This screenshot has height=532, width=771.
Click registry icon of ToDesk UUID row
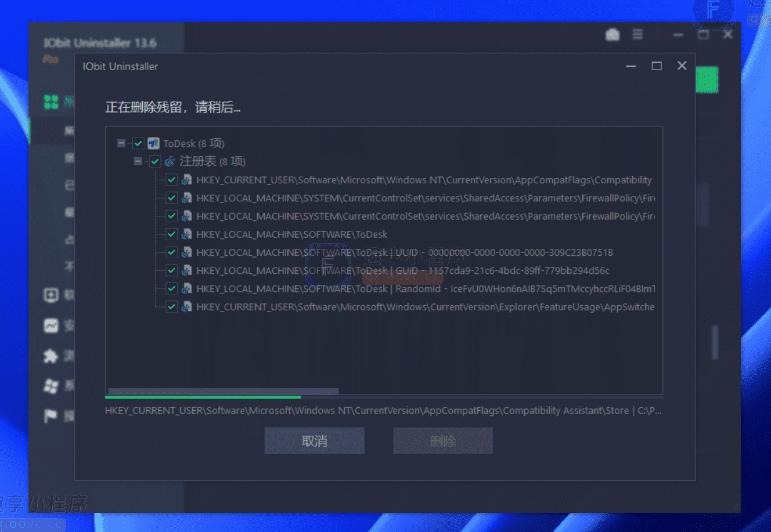pos(187,252)
